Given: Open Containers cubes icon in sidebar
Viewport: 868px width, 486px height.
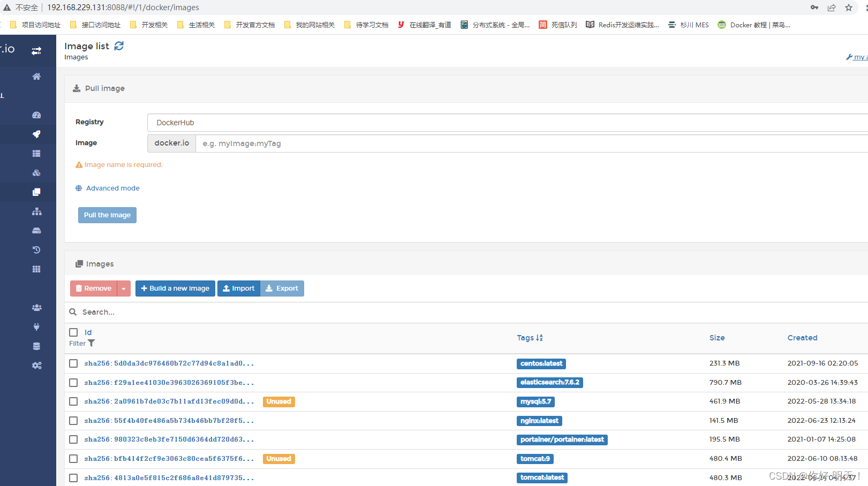Looking at the screenshot, I should (x=36, y=173).
